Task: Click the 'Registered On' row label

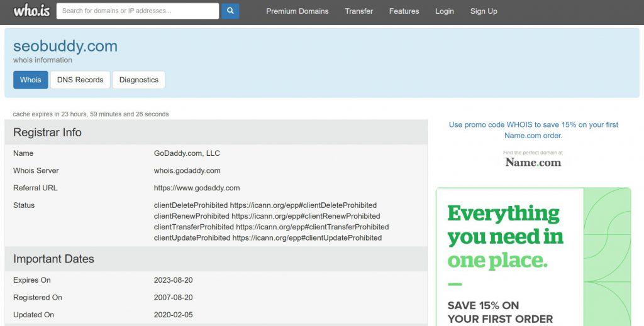Action: point(37,297)
